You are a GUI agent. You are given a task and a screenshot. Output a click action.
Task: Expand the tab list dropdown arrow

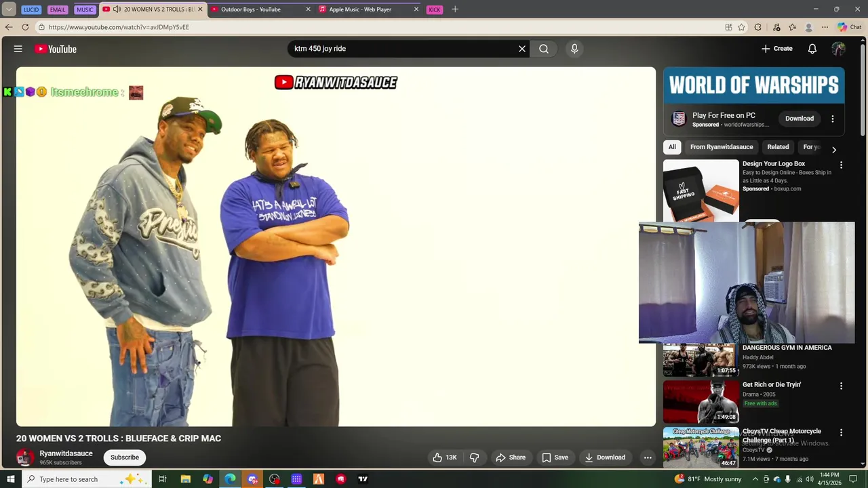point(9,9)
